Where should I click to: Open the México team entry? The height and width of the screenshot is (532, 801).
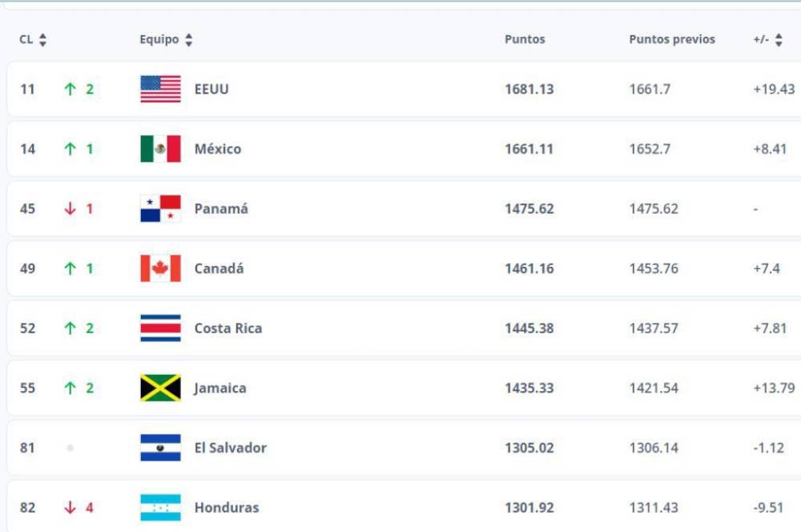219,149
